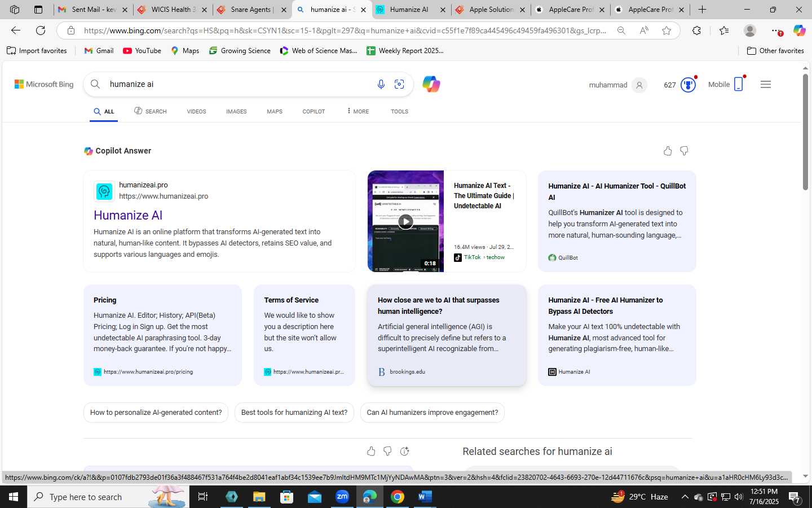Click the Windows taskbar search box
812x508 pixels.
pyautogui.click(x=108, y=497)
